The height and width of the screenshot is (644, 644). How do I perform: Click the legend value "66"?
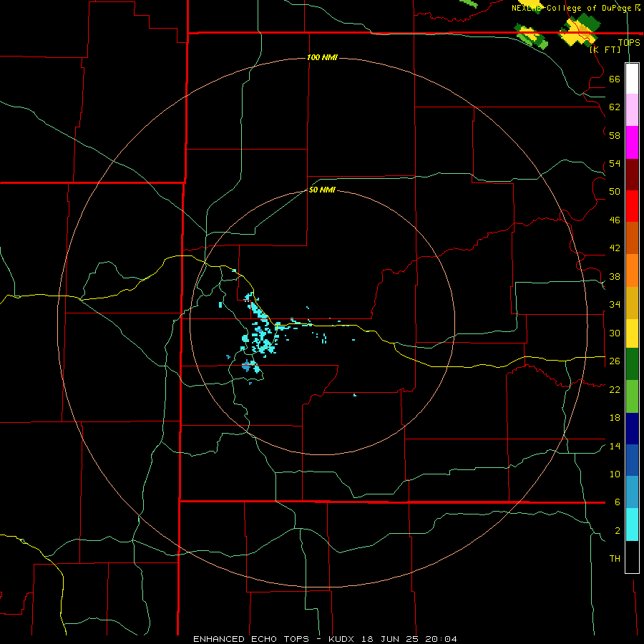click(615, 79)
